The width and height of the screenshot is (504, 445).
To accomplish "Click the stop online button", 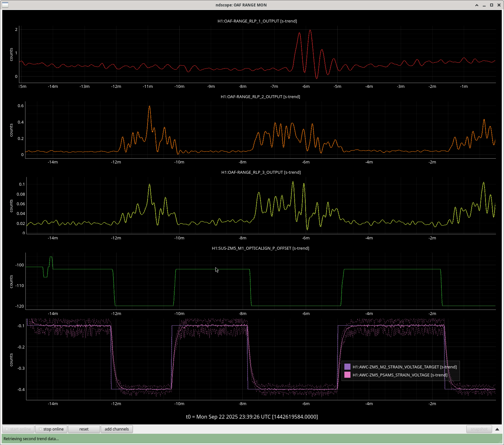I will coord(51,429).
